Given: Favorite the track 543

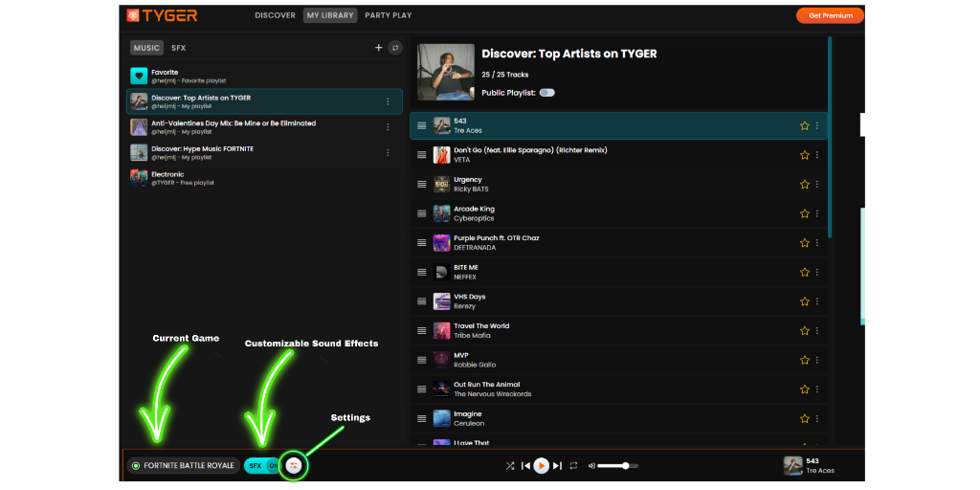Looking at the screenshot, I should 804,125.
